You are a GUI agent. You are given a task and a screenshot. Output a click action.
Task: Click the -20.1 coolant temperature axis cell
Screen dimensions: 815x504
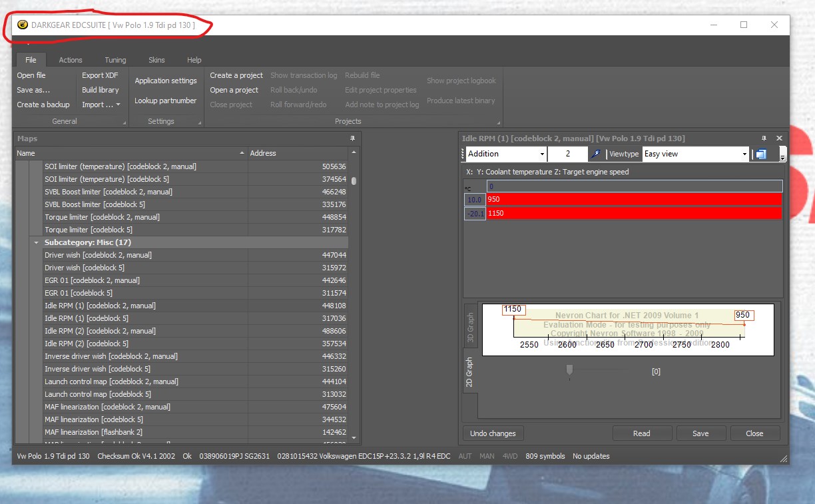475,213
